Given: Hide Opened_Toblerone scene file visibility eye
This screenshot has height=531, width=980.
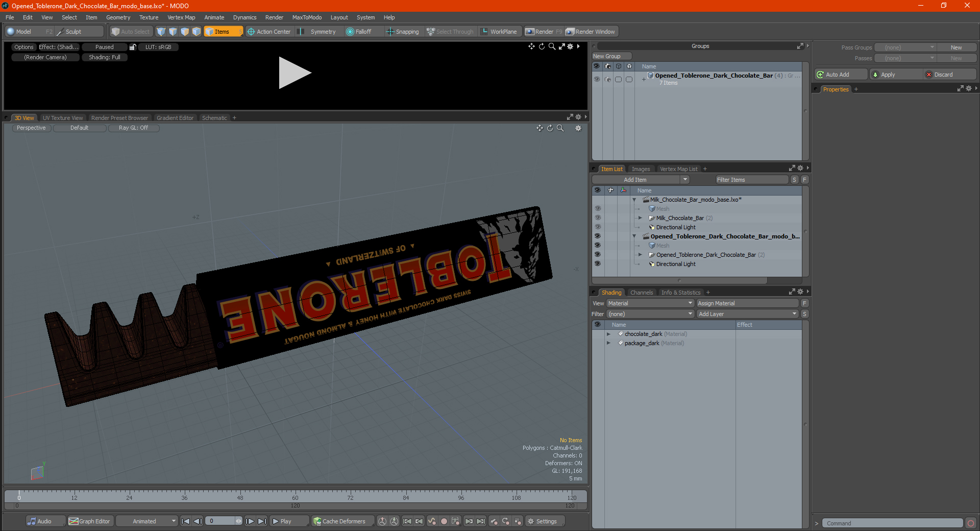Looking at the screenshot, I should [598, 236].
